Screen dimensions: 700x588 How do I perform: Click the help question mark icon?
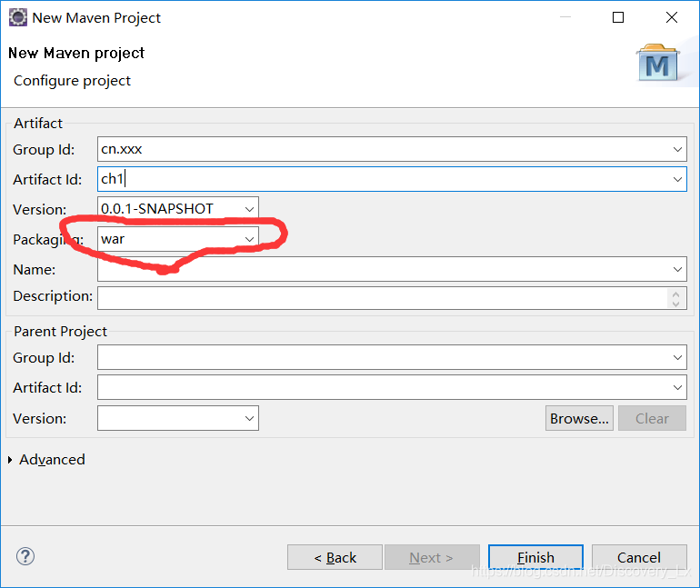tap(25, 556)
